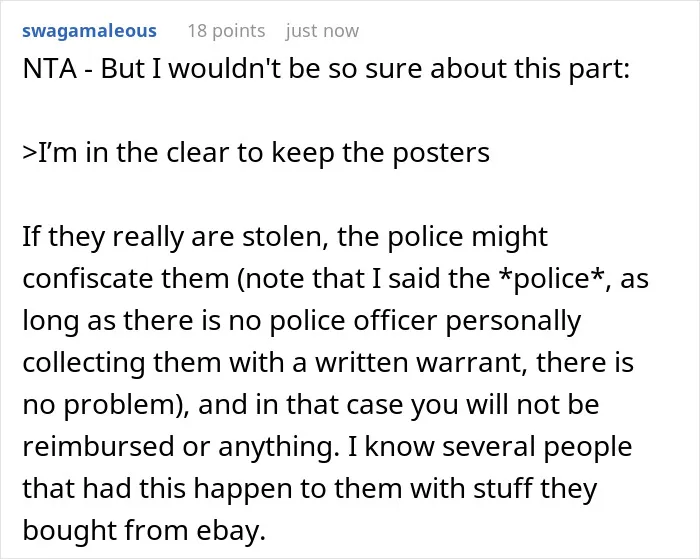Viewport: 700px width, 559px height.
Task: Click the quote marker before I'm in the clear
Action: 29,153
